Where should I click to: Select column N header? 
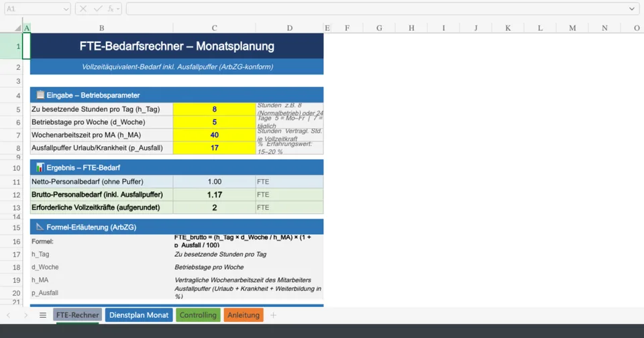point(604,28)
